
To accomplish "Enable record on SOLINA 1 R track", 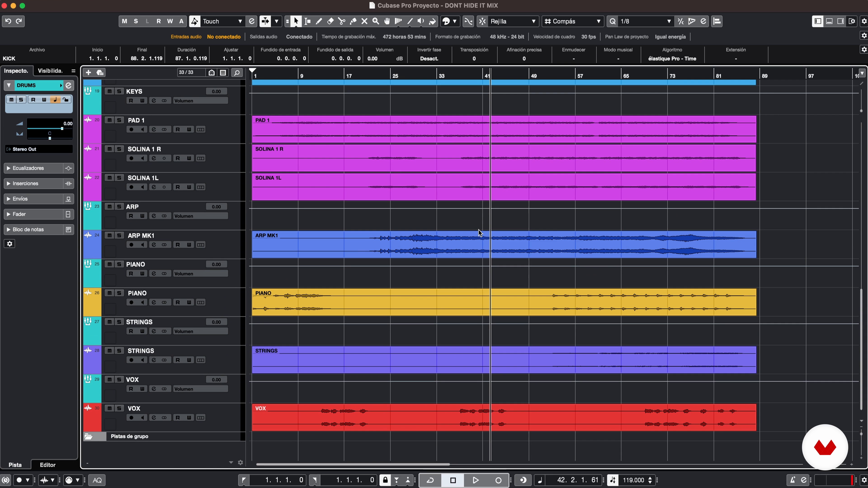I will (x=131, y=158).
